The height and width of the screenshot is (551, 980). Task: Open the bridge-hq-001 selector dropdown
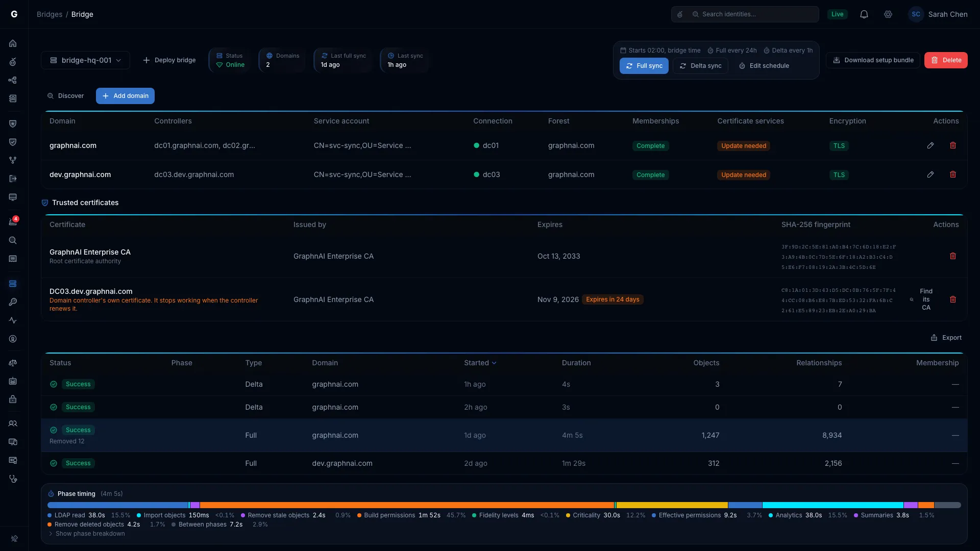pyautogui.click(x=85, y=60)
